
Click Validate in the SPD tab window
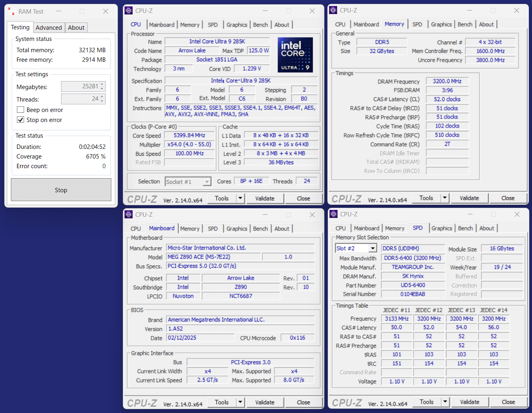[470, 402]
